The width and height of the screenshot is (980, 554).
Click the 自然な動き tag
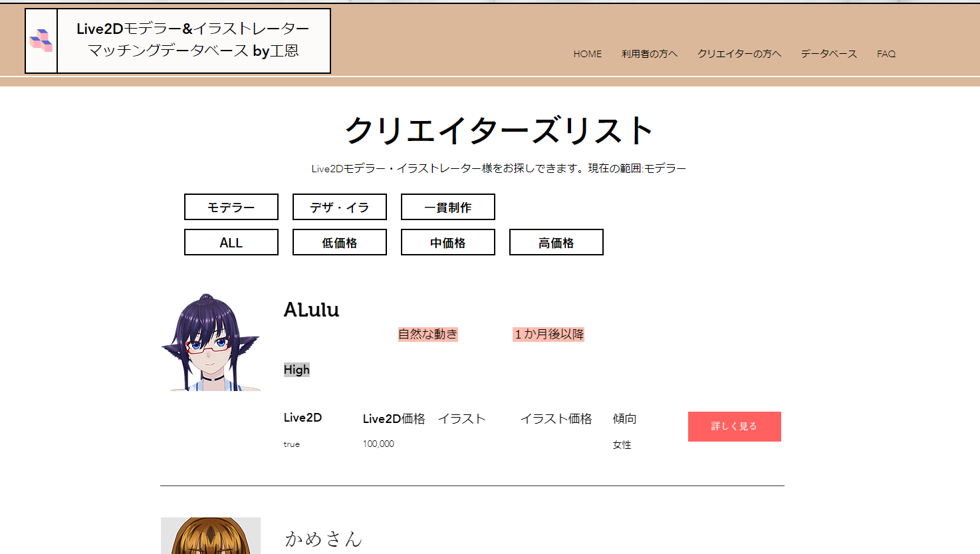(428, 335)
